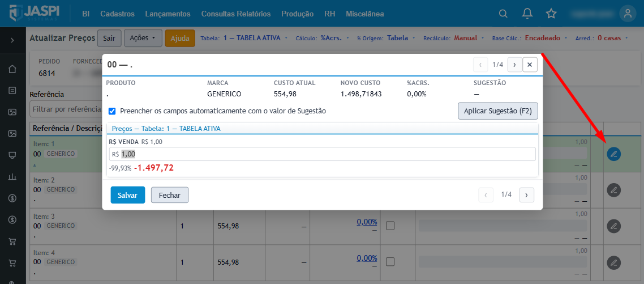The height and width of the screenshot is (284, 644).
Task: Open the bar chart icon in the sidebar
Action: coord(12,176)
